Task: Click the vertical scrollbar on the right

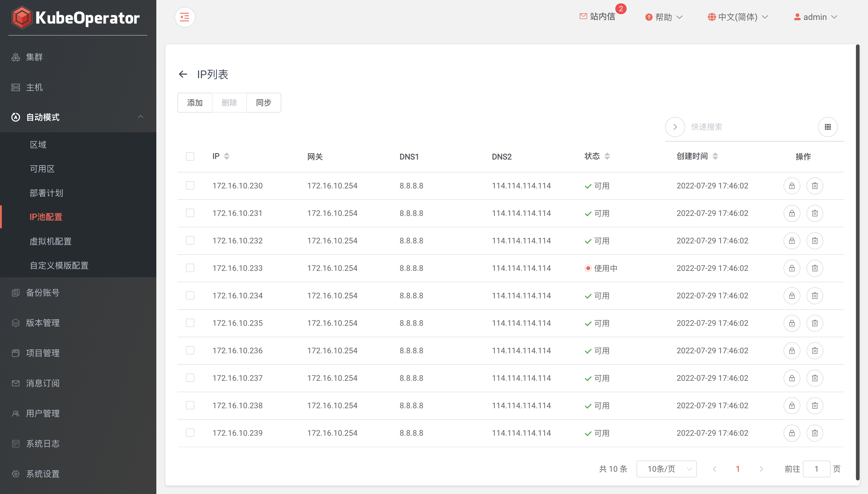Action: click(857, 262)
